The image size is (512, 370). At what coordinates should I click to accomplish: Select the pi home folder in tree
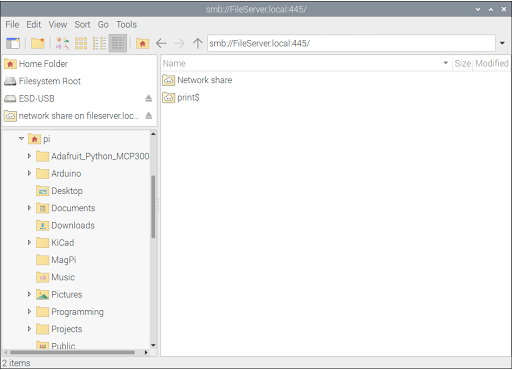40,139
